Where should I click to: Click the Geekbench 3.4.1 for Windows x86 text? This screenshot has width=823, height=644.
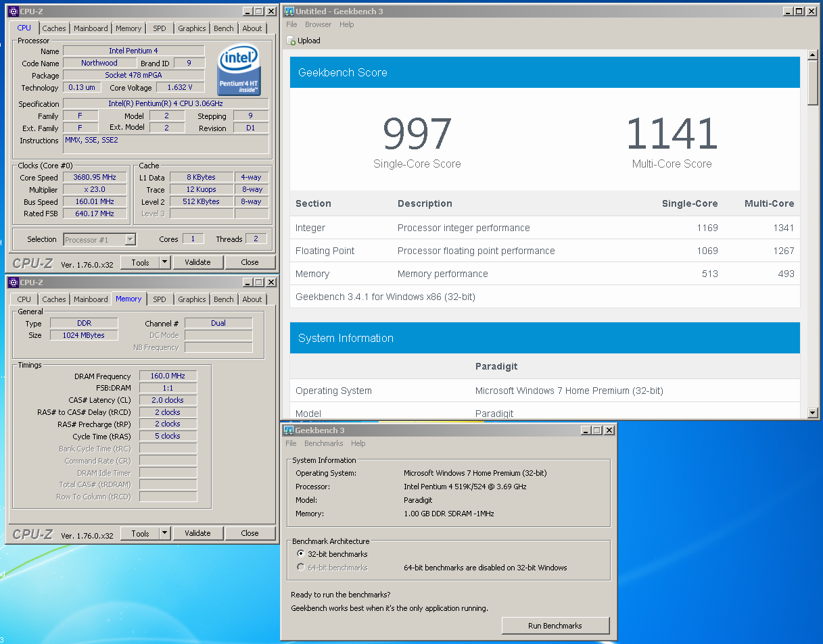tap(385, 297)
